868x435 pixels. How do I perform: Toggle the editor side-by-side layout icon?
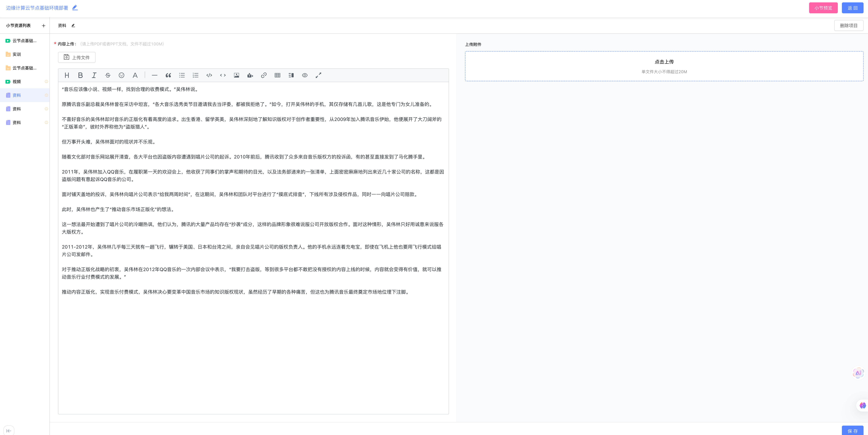(291, 75)
